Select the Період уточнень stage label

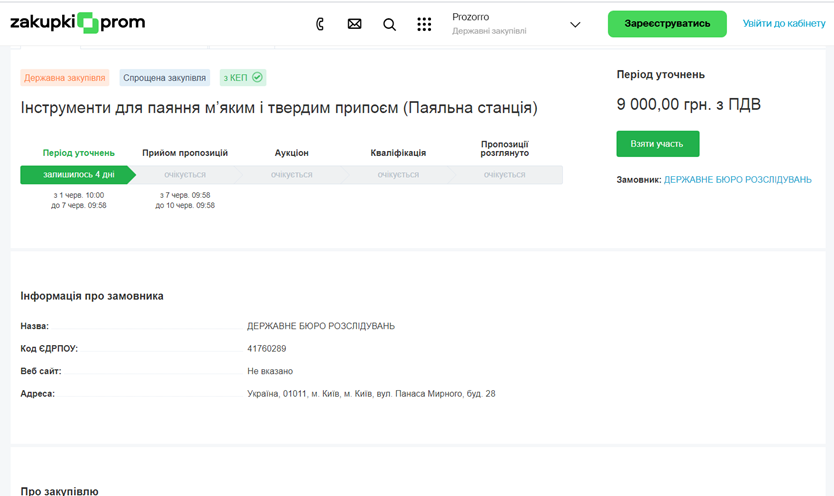pos(79,153)
